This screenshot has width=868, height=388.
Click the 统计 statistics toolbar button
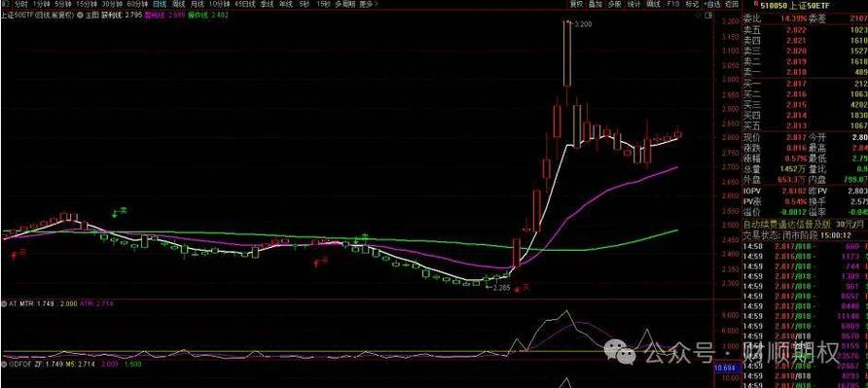[x=633, y=4]
